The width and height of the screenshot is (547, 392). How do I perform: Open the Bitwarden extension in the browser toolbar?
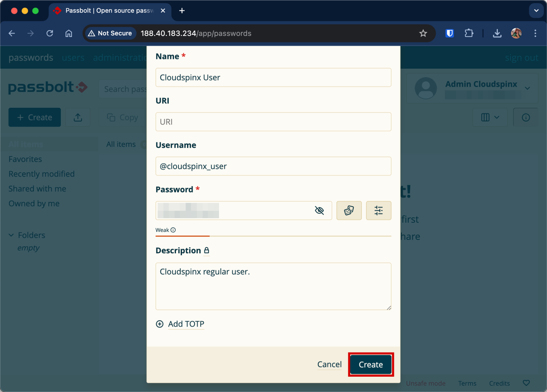pos(449,33)
